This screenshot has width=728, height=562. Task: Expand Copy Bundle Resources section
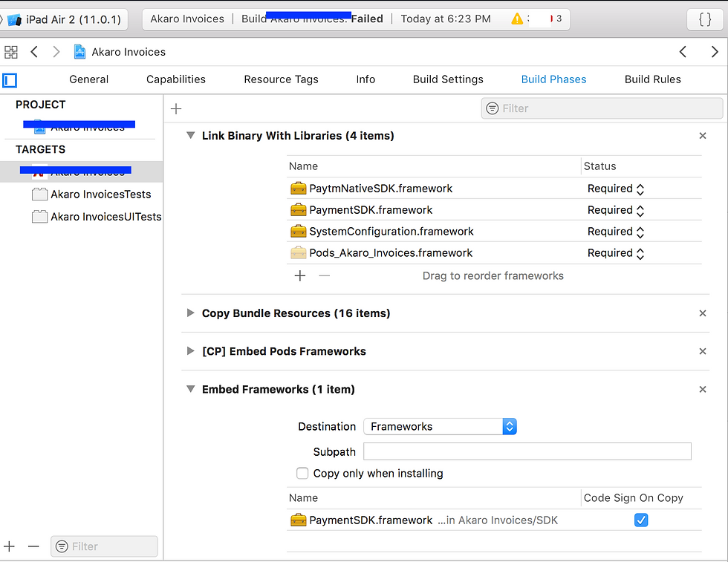[x=190, y=313]
